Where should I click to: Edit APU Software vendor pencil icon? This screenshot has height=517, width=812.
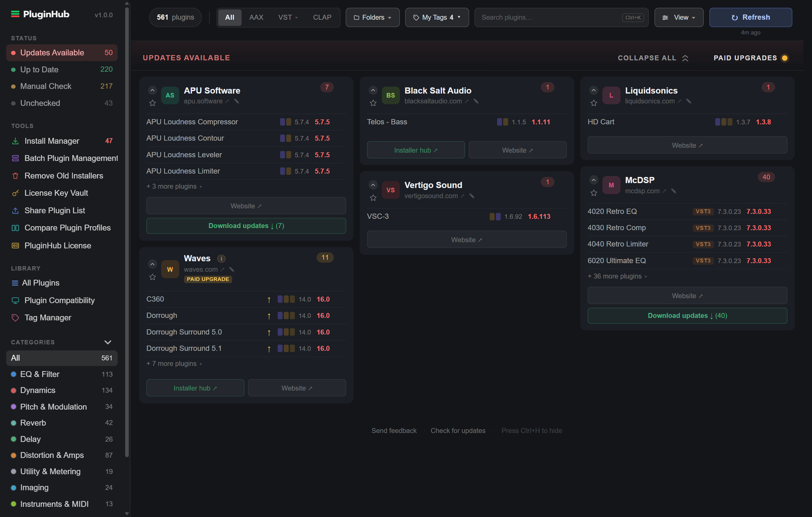(x=237, y=101)
